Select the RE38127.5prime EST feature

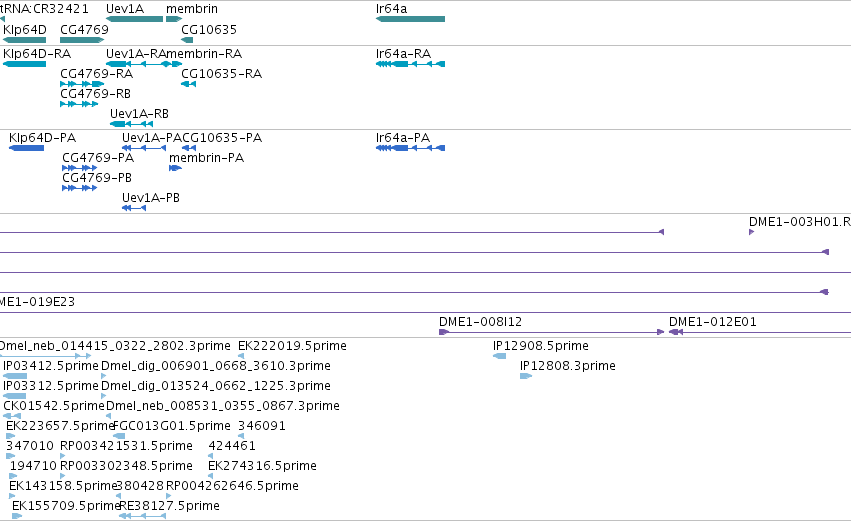(x=142, y=516)
